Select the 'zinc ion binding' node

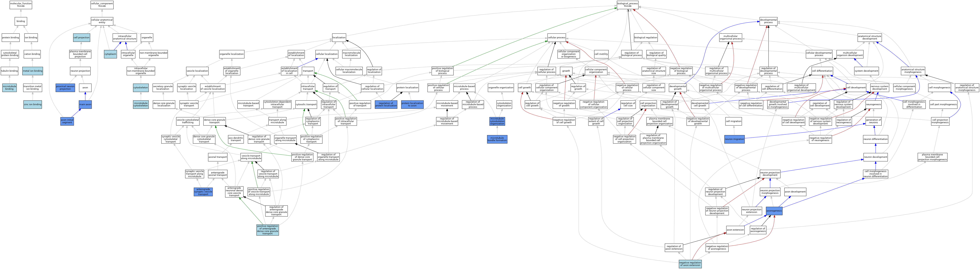pos(33,104)
